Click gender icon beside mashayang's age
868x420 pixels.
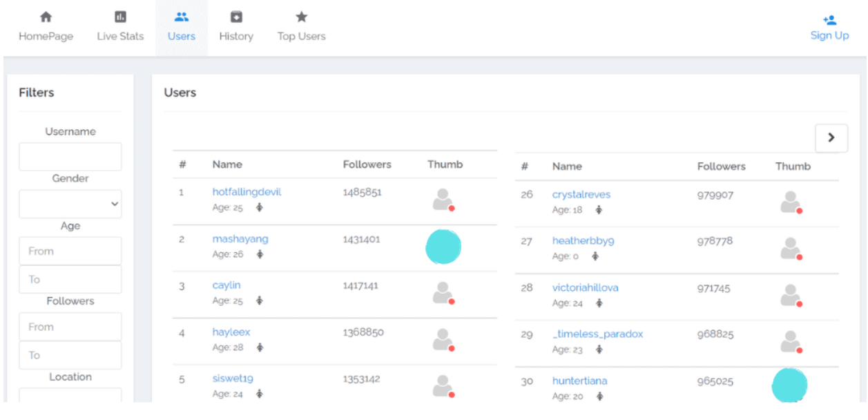pyautogui.click(x=260, y=254)
